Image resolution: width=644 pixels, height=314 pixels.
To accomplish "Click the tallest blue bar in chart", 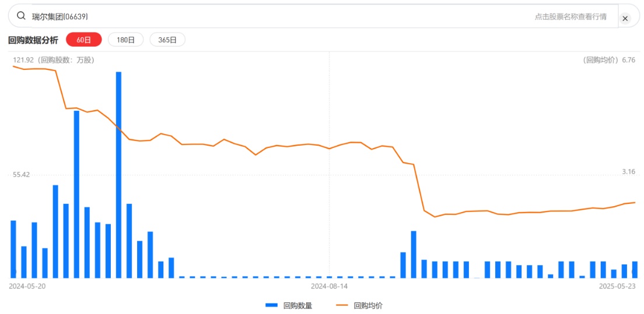I will [118, 175].
